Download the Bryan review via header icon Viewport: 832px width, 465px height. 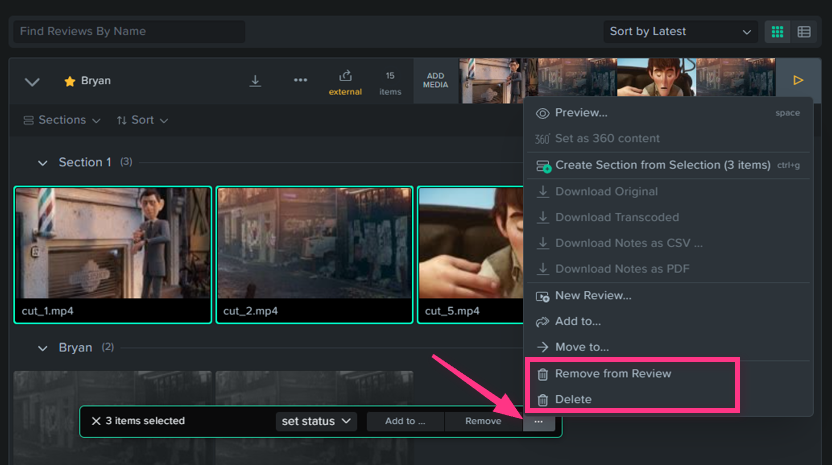(x=255, y=81)
